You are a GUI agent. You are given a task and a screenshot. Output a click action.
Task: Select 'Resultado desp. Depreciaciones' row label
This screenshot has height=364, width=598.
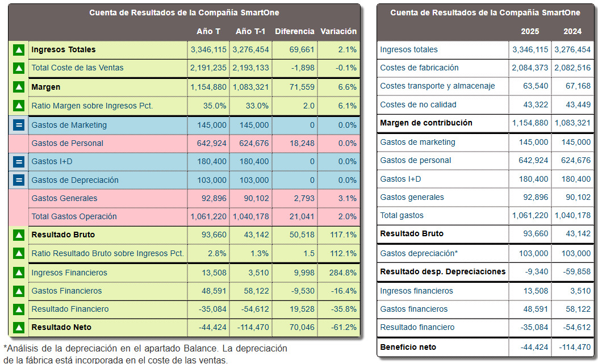pyautogui.click(x=442, y=271)
